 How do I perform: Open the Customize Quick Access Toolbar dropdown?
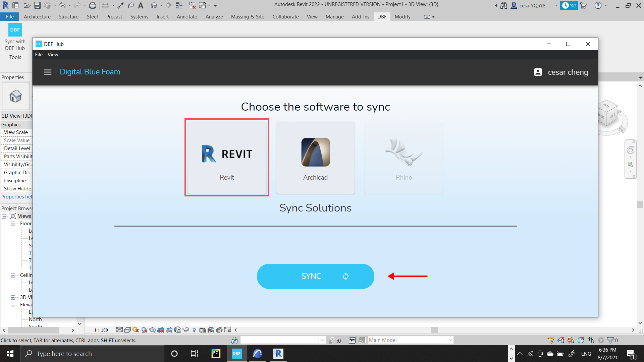point(215,5)
